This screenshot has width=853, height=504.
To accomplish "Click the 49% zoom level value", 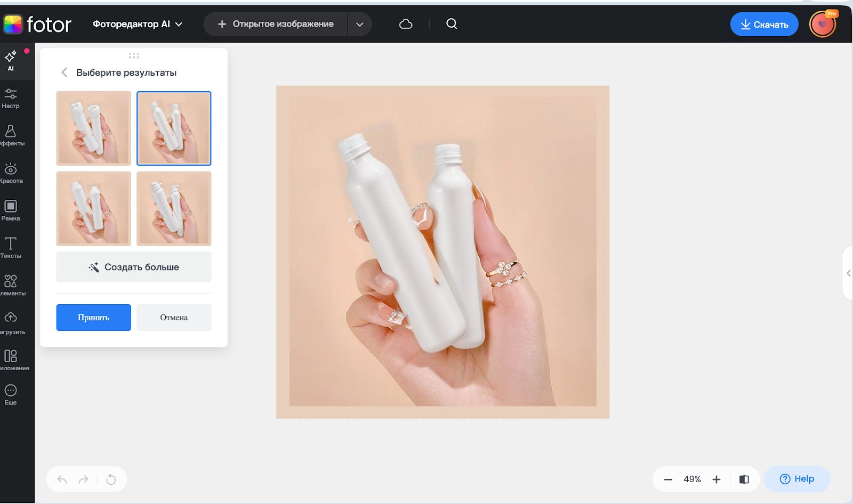I will pyautogui.click(x=692, y=479).
